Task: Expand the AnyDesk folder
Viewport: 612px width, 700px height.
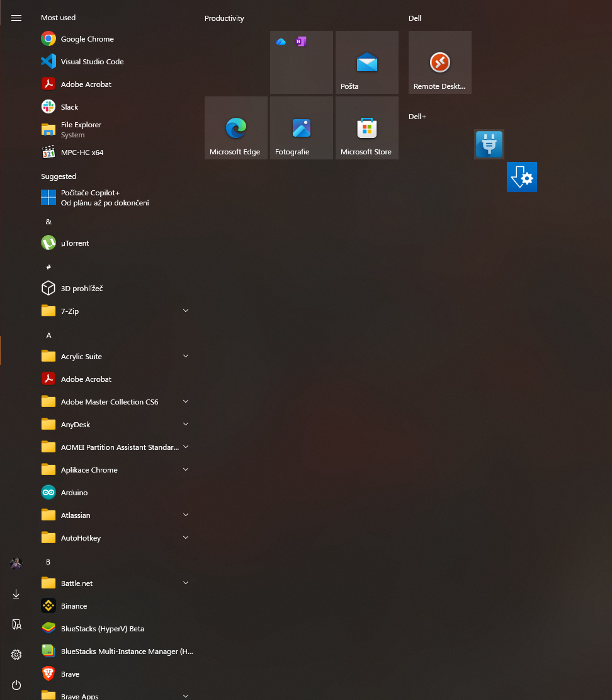Action: click(x=185, y=424)
